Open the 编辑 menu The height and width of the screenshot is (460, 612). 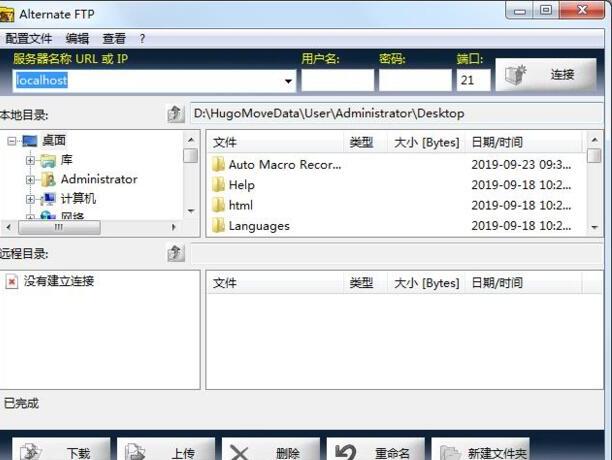pos(77,39)
